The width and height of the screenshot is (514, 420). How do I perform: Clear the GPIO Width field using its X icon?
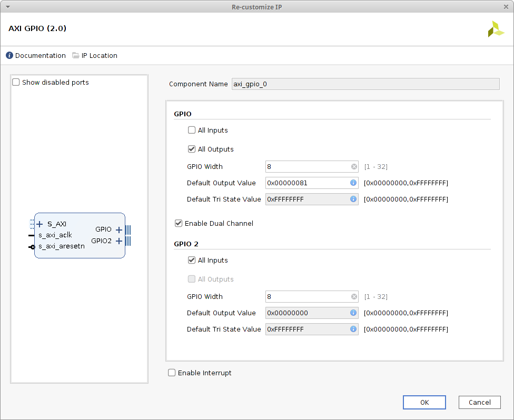point(354,167)
